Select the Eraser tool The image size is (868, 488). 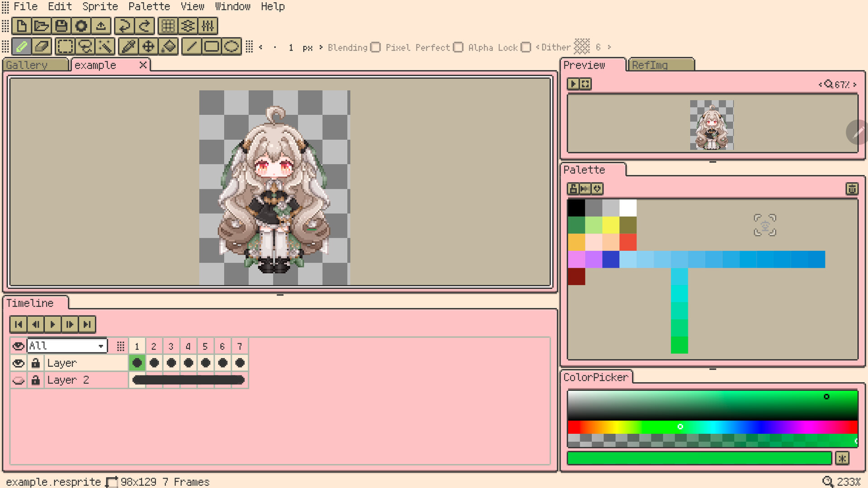coord(42,46)
